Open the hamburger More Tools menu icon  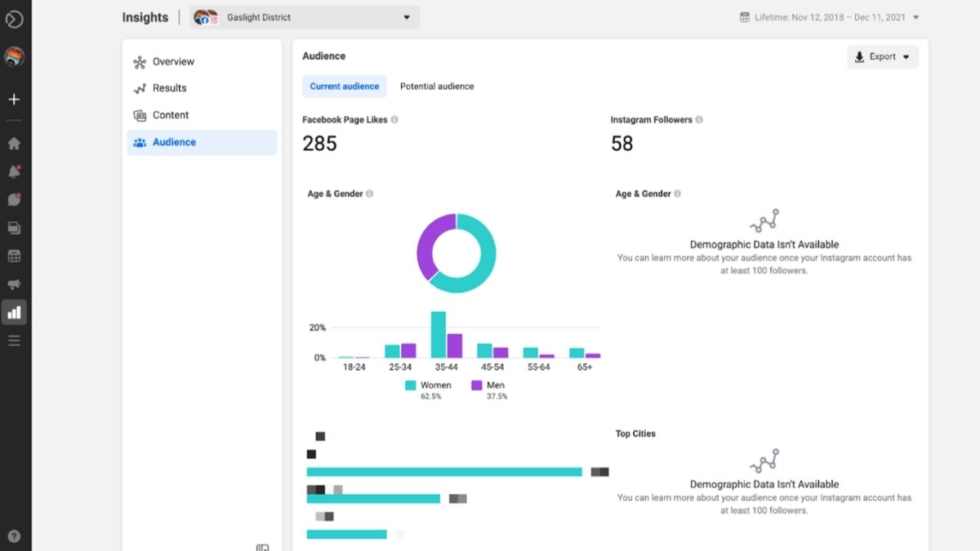point(14,340)
